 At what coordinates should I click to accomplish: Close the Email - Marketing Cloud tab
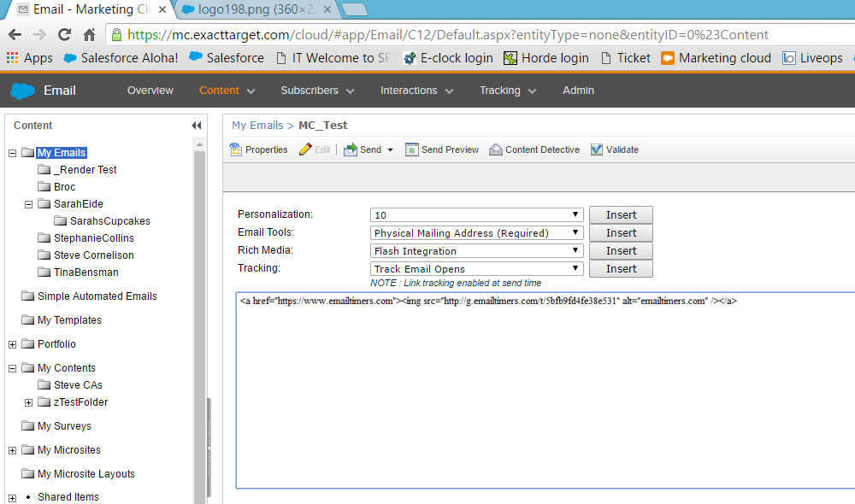(162, 9)
